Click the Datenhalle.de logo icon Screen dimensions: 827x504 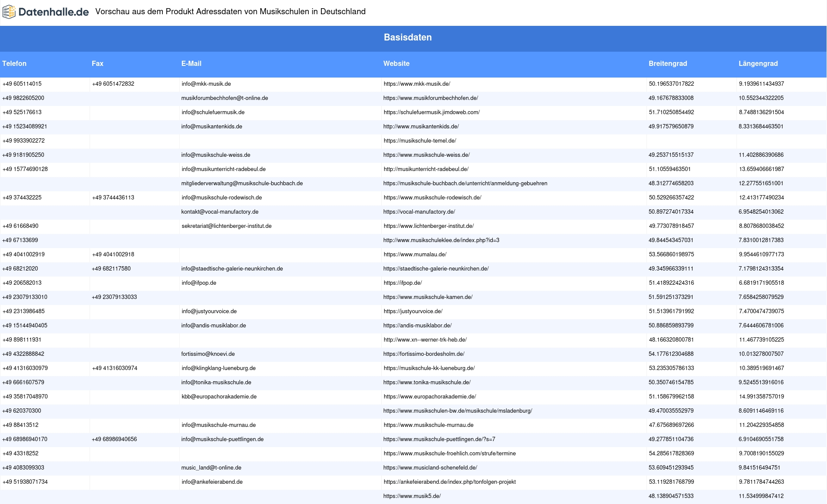point(9,12)
